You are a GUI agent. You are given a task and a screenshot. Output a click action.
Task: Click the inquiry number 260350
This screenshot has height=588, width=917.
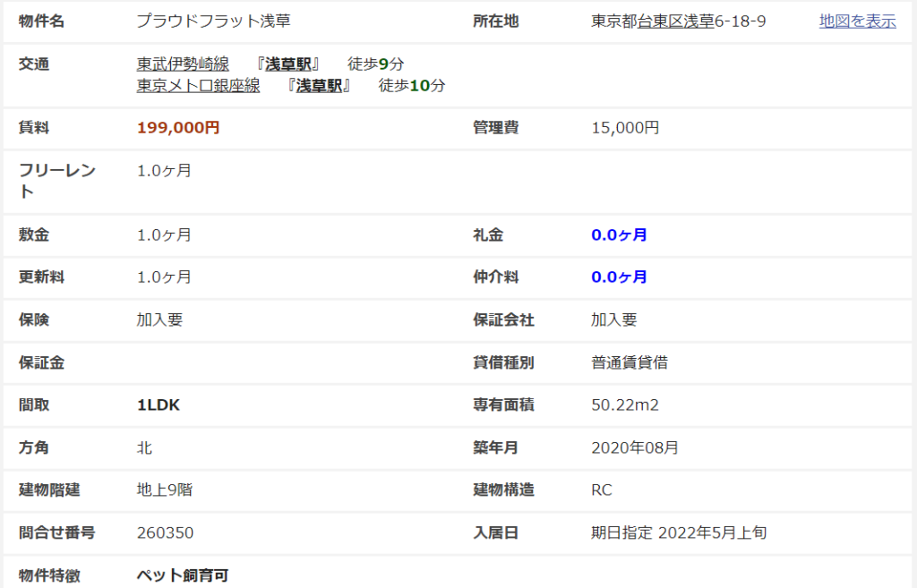pyautogui.click(x=165, y=533)
